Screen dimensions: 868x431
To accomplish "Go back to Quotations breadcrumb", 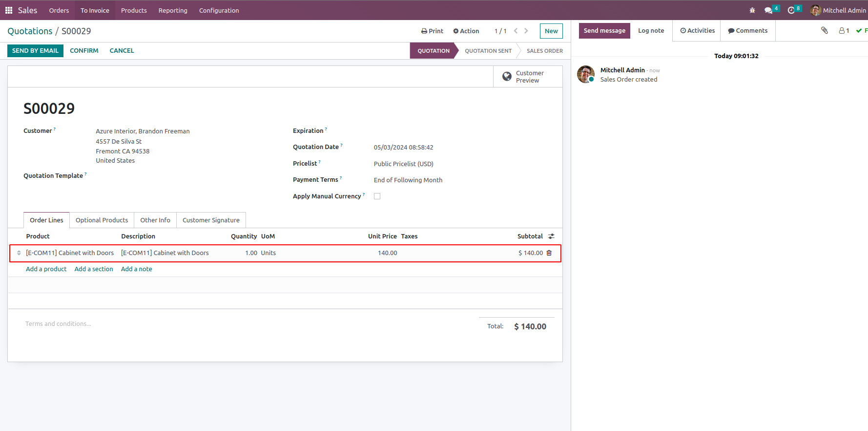I will 30,31.
